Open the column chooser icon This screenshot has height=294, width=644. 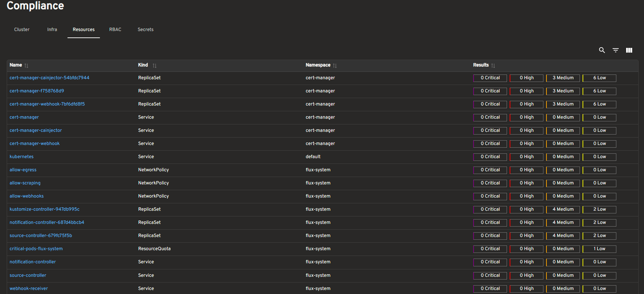click(x=629, y=50)
